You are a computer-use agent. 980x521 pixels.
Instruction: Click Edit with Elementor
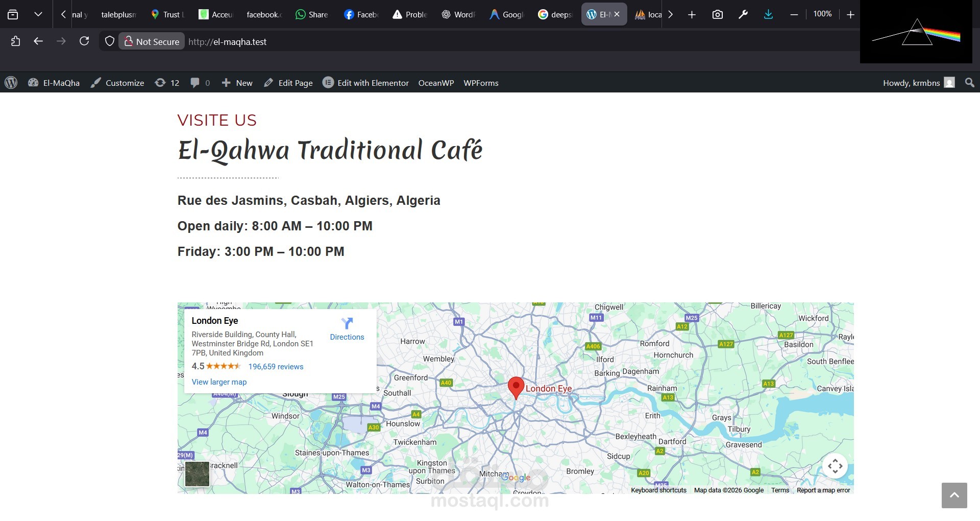366,83
